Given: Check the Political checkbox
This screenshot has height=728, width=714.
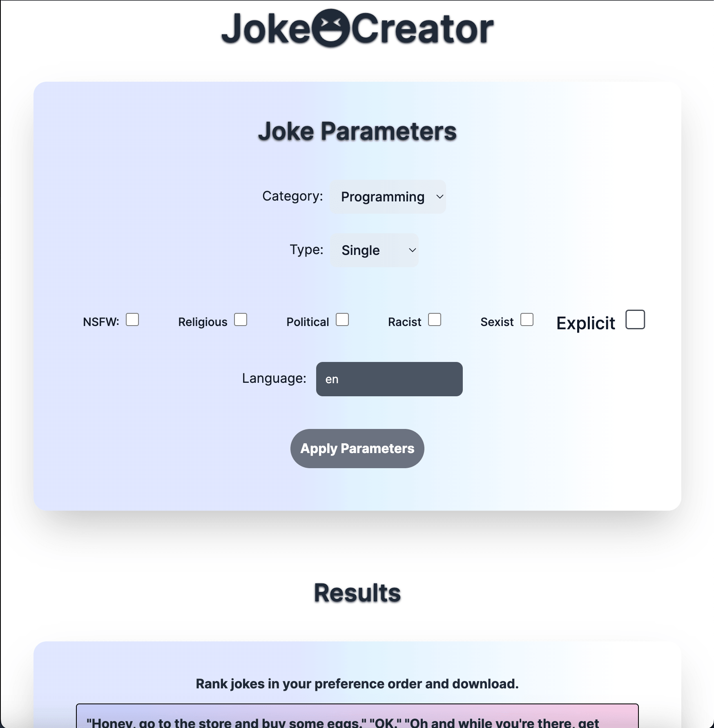Looking at the screenshot, I should tap(342, 319).
